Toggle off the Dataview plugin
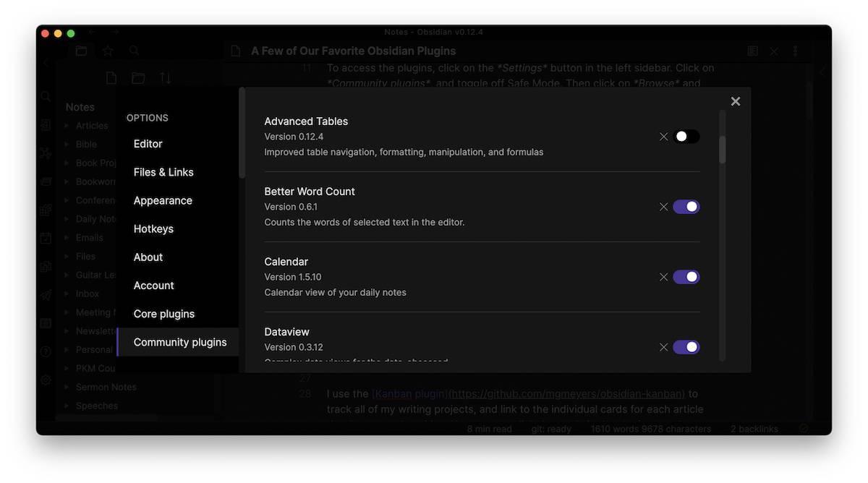The image size is (868, 483). pos(686,347)
